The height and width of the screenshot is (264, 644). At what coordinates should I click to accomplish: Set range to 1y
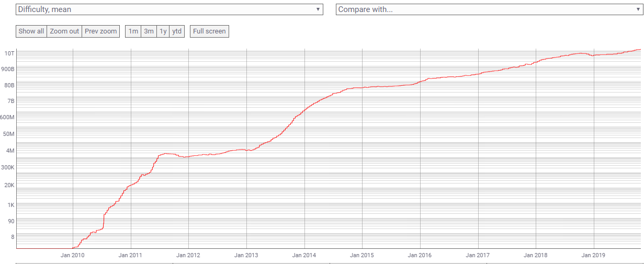click(163, 31)
